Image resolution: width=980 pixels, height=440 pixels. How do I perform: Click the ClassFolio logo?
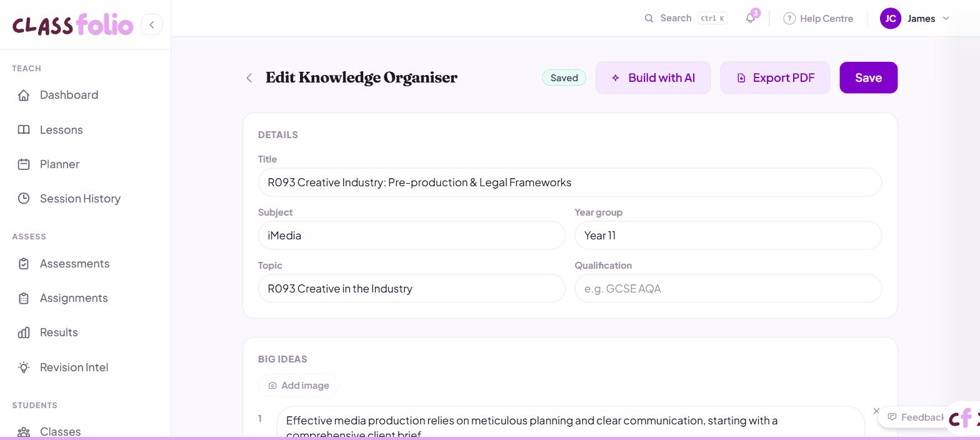click(72, 25)
